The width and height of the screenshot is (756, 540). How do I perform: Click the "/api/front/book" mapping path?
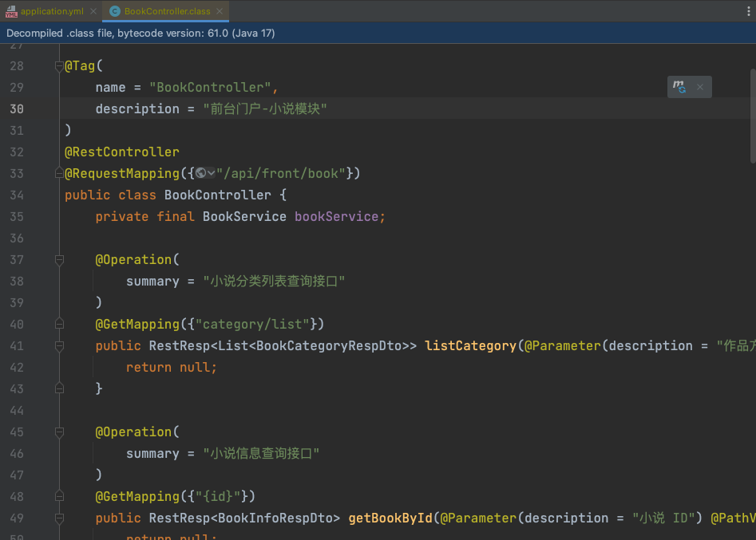pos(281,173)
